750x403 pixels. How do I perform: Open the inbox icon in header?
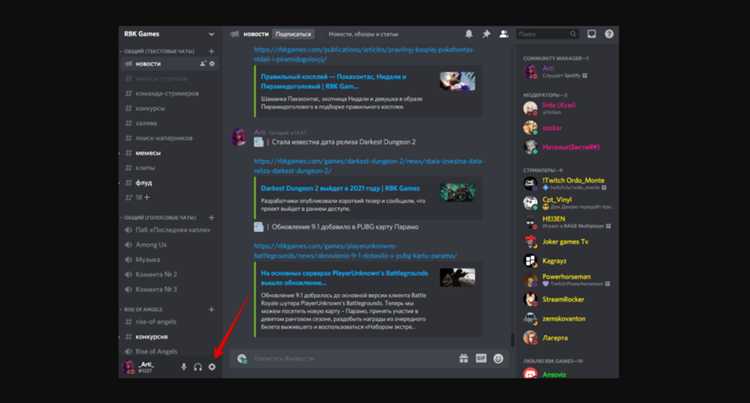click(x=592, y=34)
